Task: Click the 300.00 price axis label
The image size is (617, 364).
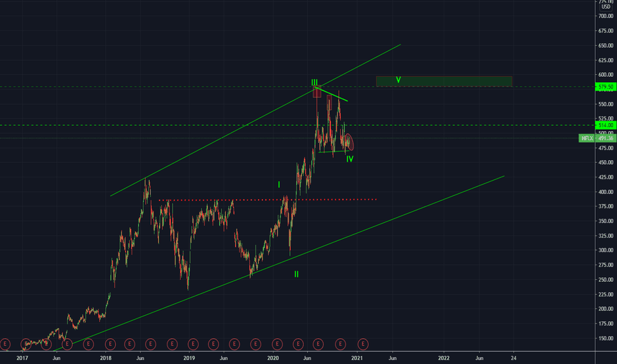Action: pos(606,250)
